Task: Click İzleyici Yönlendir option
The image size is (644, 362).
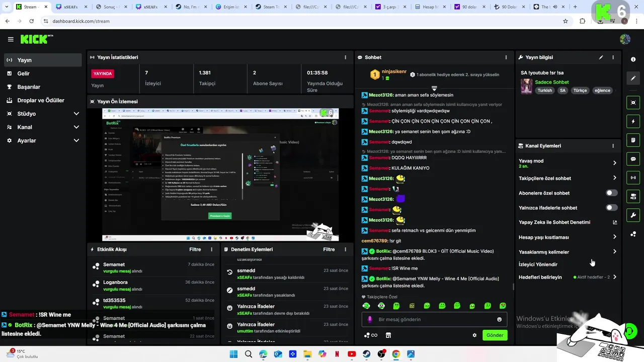Action: [x=538, y=264]
